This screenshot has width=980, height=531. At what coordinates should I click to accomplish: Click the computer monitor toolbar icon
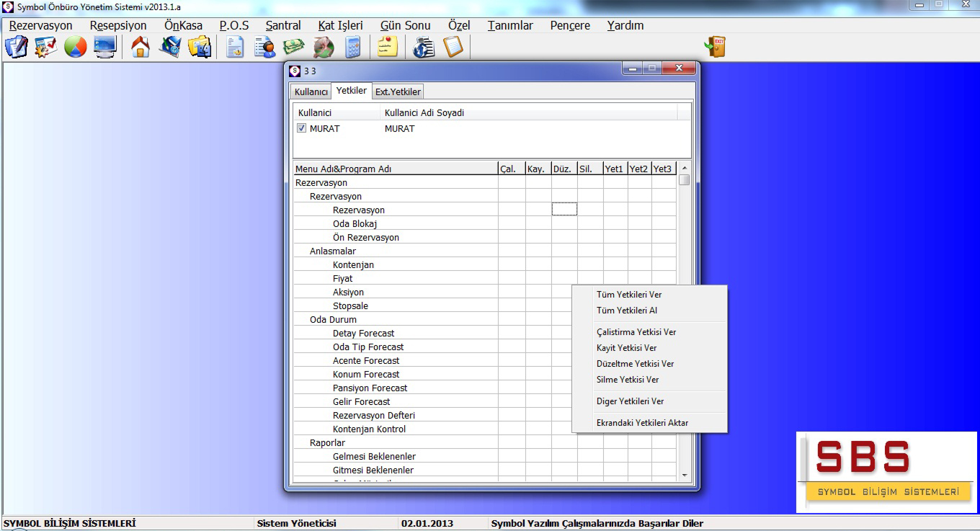104,47
